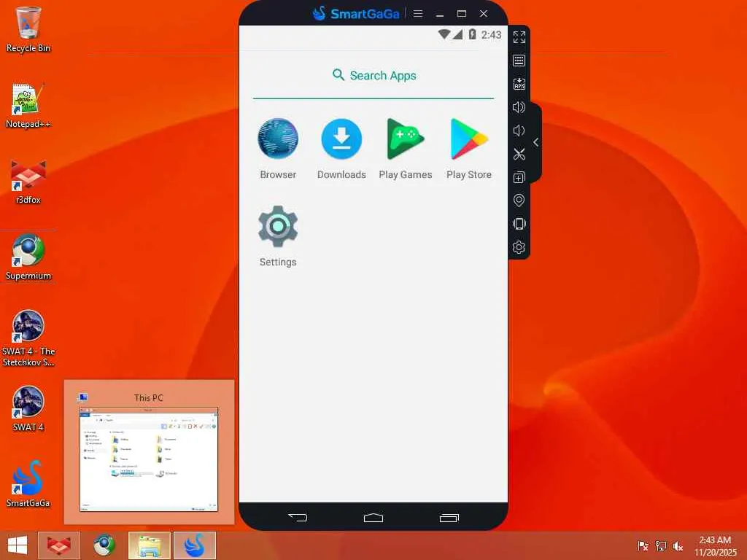Collapse the SmartGaGa side toolbar arrow

536,142
